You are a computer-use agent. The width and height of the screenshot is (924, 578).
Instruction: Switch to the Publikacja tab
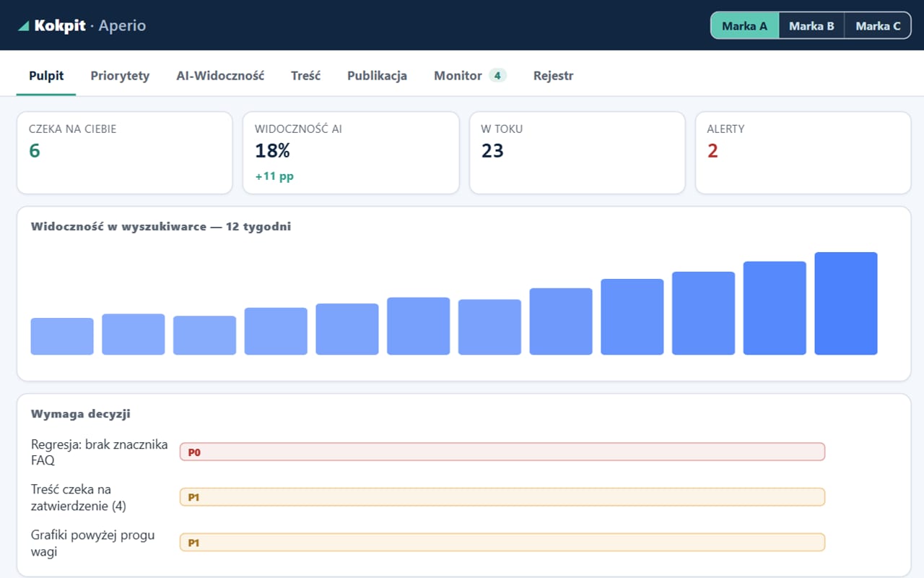[x=377, y=75]
